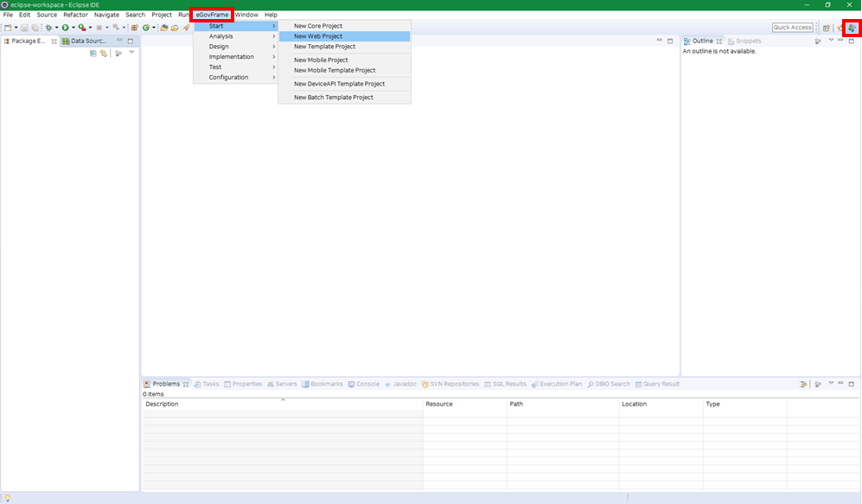Switch to the Snippets tab
Image resolution: width=862 pixels, height=504 pixels.
[744, 41]
